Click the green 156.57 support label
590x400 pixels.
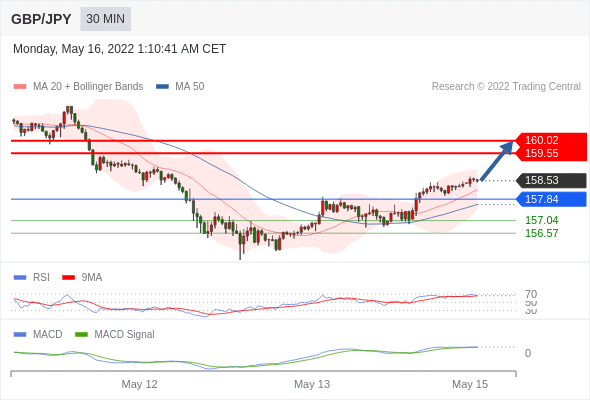(541, 233)
